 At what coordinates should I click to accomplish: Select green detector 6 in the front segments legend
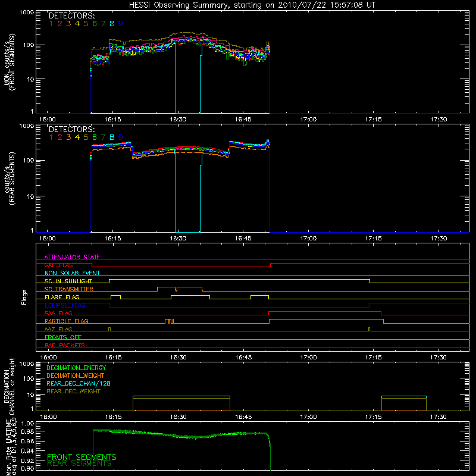coord(95,24)
